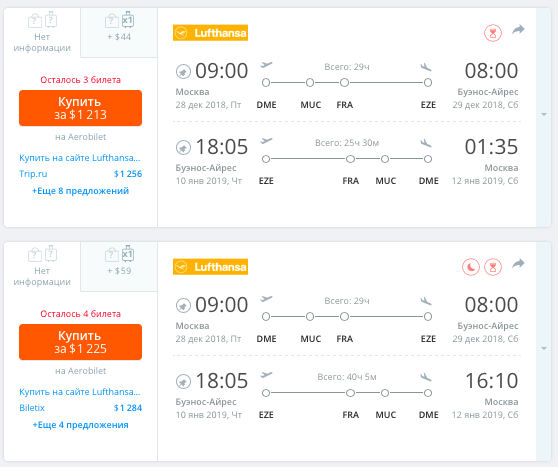
Task: Show '+Еще 4 предложения' offers list
Action: tap(80, 425)
